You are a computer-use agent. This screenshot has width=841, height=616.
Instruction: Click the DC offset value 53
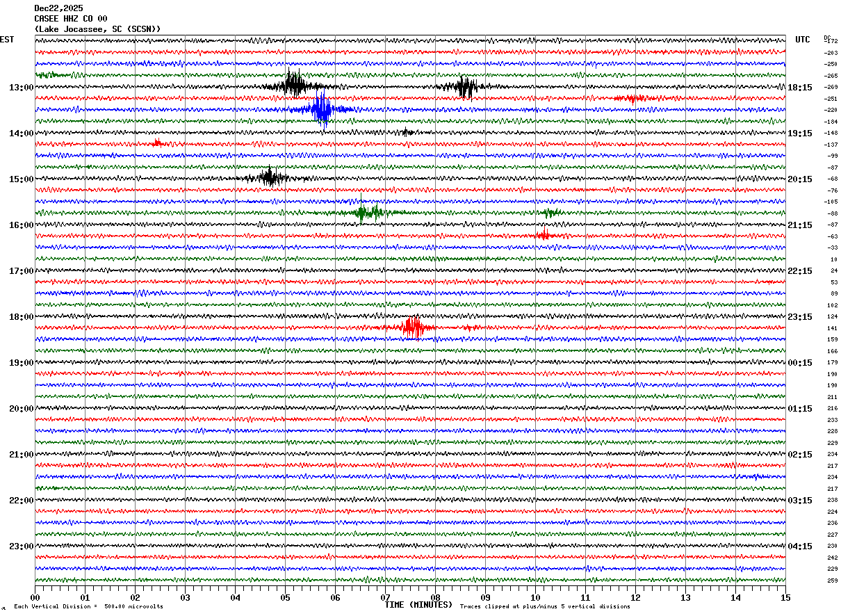click(834, 282)
